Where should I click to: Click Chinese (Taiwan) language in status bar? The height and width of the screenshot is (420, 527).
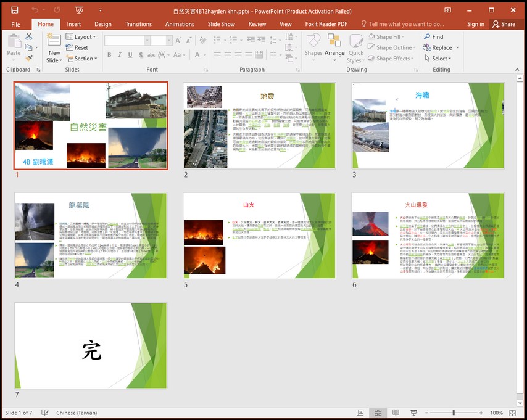(77, 413)
